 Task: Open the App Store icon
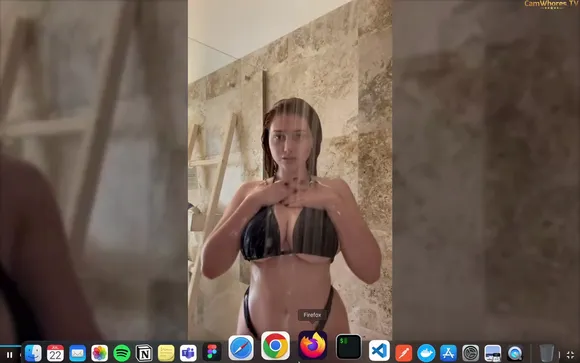pos(448,353)
